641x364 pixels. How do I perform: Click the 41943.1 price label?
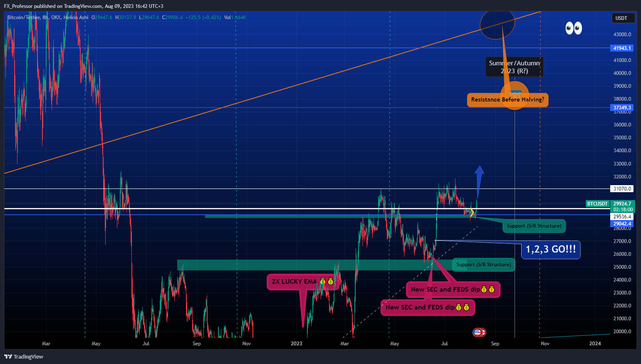[622, 48]
